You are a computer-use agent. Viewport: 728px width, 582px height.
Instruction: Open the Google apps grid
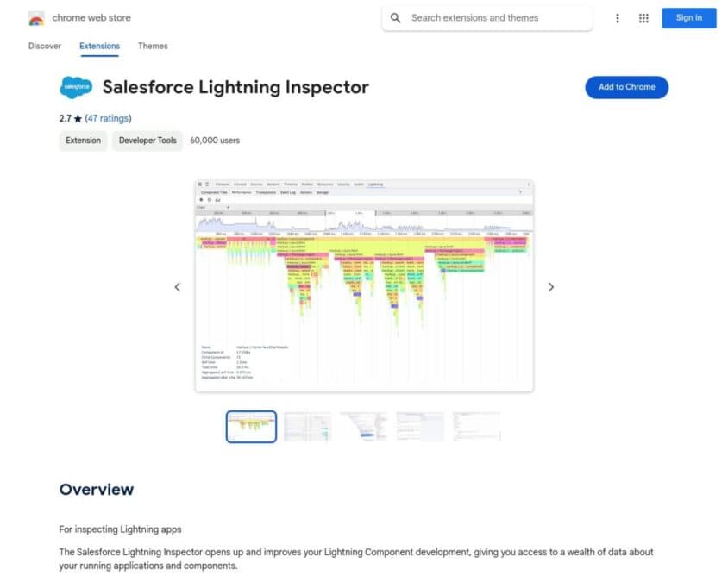(x=643, y=18)
